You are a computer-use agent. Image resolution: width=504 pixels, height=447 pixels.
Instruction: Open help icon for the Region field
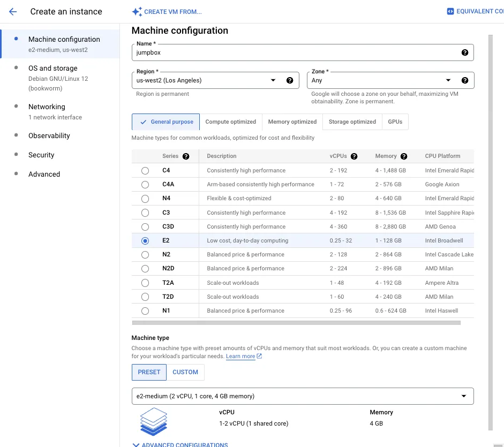(290, 80)
